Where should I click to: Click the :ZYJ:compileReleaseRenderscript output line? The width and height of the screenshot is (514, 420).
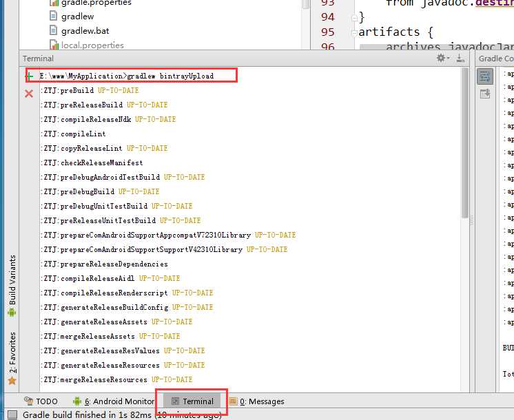tap(127, 293)
